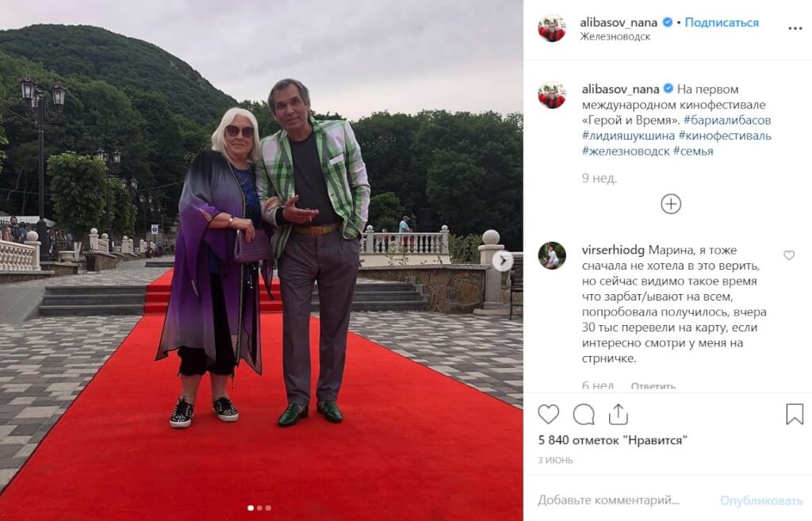Open the three-dot more options menu
This screenshot has height=521, width=812.
tap(795, 29)
